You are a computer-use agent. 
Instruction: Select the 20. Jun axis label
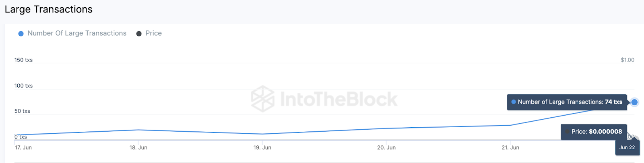point(386,148)
